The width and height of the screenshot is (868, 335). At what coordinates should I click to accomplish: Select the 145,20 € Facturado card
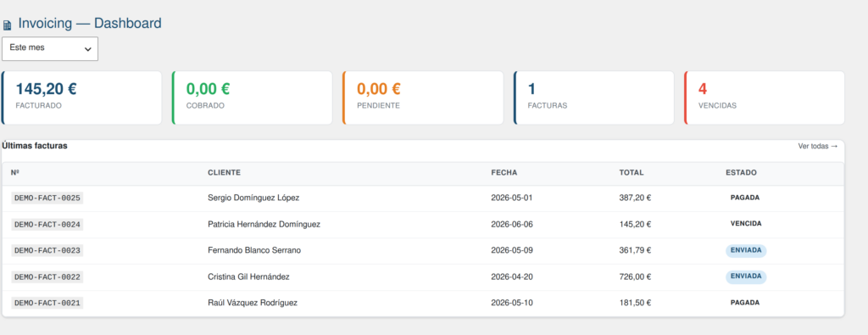81,98
